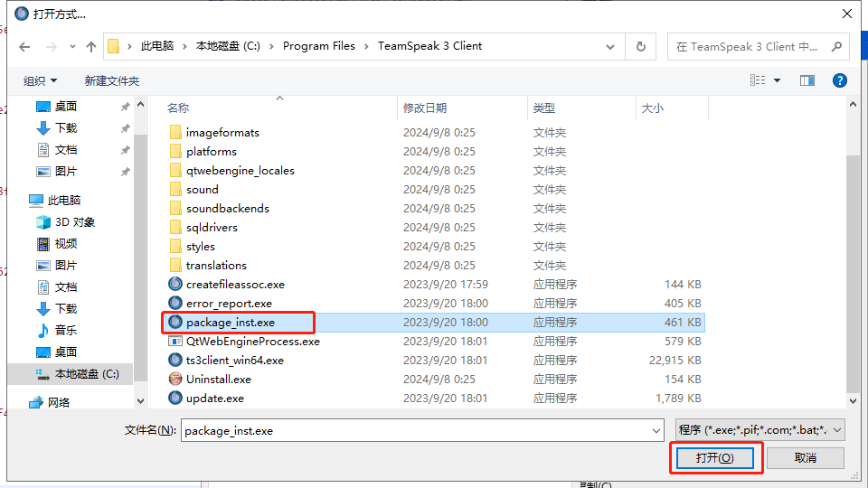Open the Help question mark icon

[839, 80]
